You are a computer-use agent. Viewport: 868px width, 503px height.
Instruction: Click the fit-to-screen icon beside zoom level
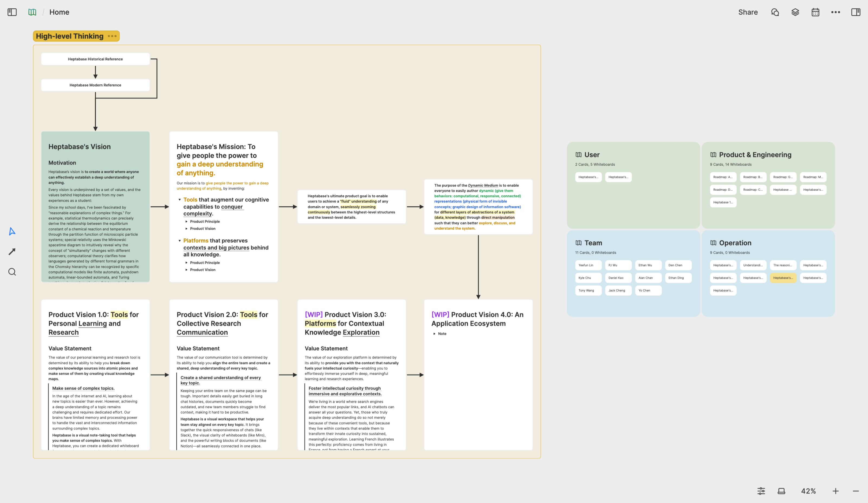(782, 491)
